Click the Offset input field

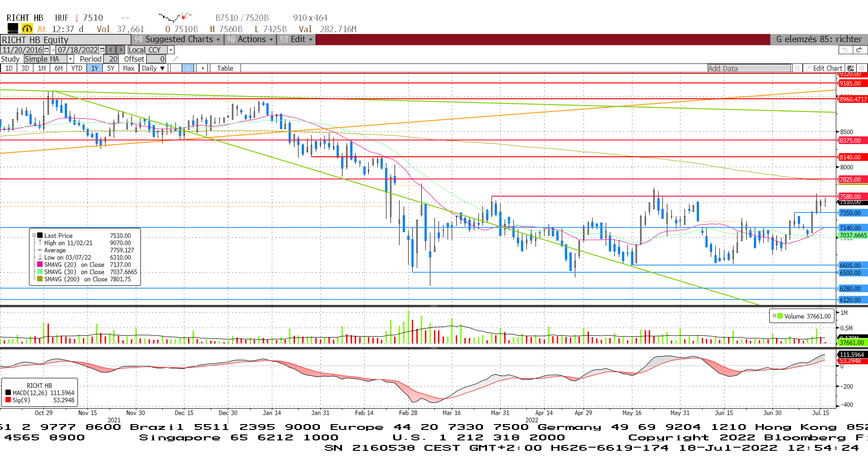156,59
